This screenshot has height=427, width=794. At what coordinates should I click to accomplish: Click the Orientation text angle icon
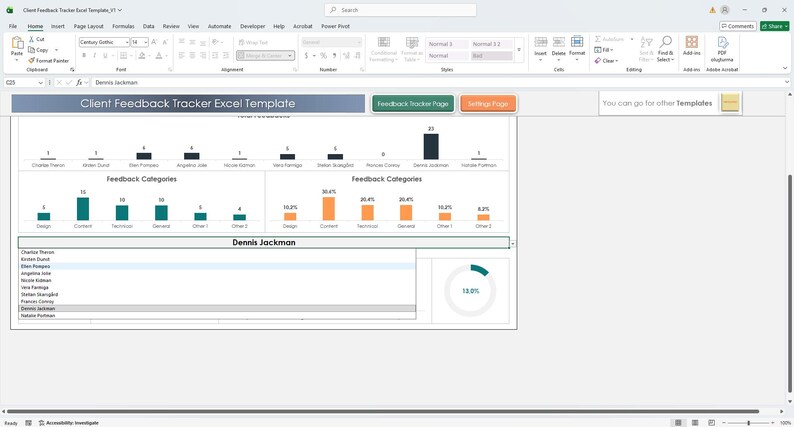click(217, 42)
